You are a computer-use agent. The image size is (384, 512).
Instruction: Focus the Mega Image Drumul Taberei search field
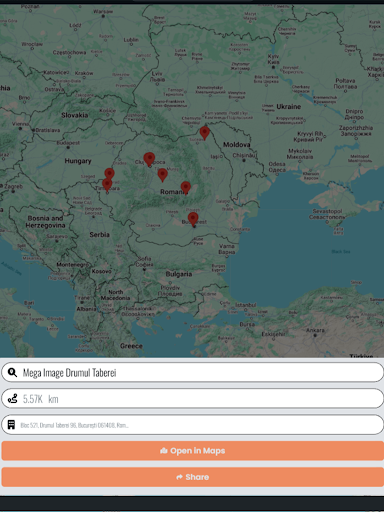click(193, 372)
